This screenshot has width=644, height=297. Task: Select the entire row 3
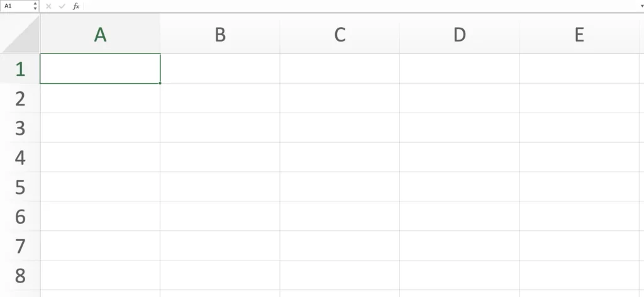(20, 128)
